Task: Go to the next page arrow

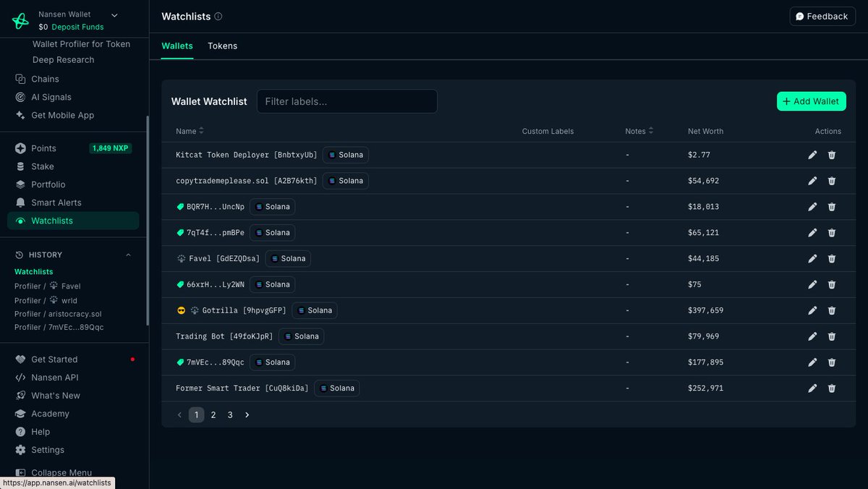Action: coord(247,415)
